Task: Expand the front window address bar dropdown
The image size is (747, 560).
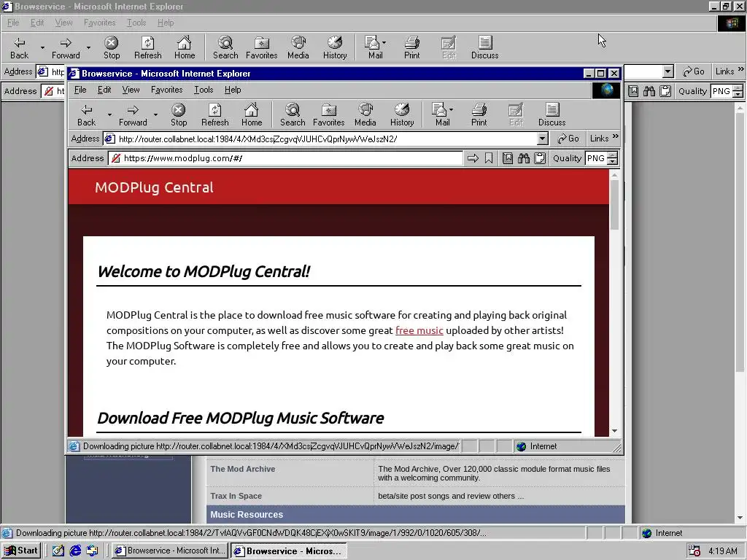Action: coord(542,139)
